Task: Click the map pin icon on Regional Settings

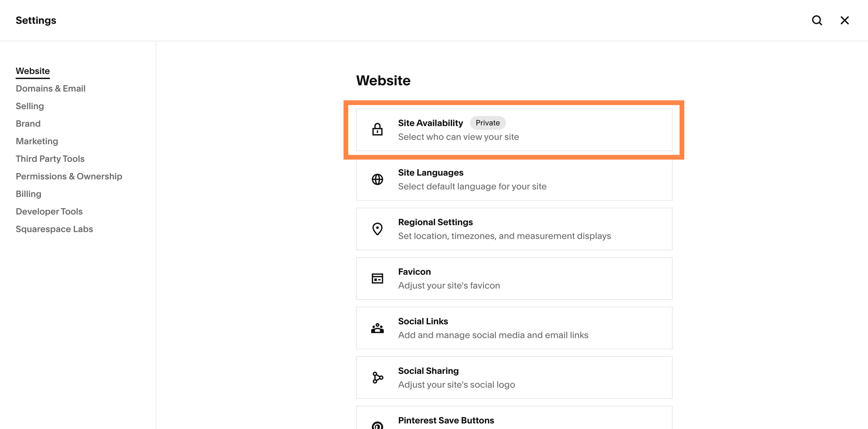Action: [377, 229]
